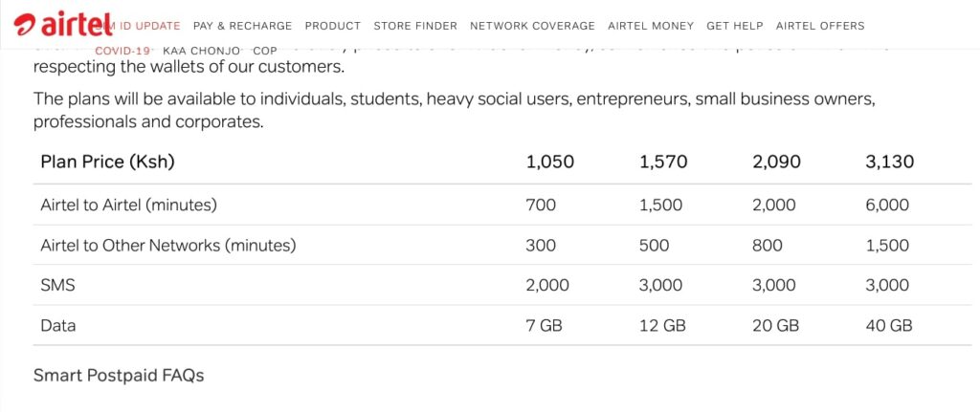Viewport: 980px width, 412px height.
Task: Click the Airtel to Airtel (minutes) row label
Action: pos(129,205)
